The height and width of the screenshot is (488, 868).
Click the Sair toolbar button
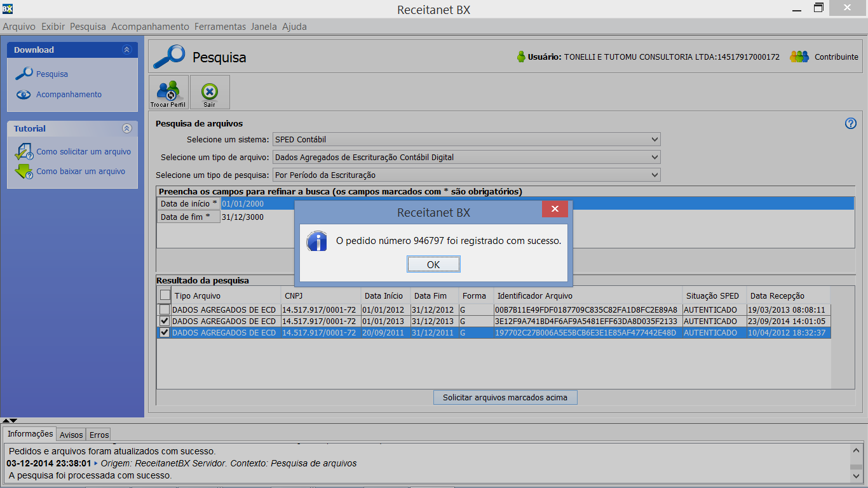coord(210,92)
